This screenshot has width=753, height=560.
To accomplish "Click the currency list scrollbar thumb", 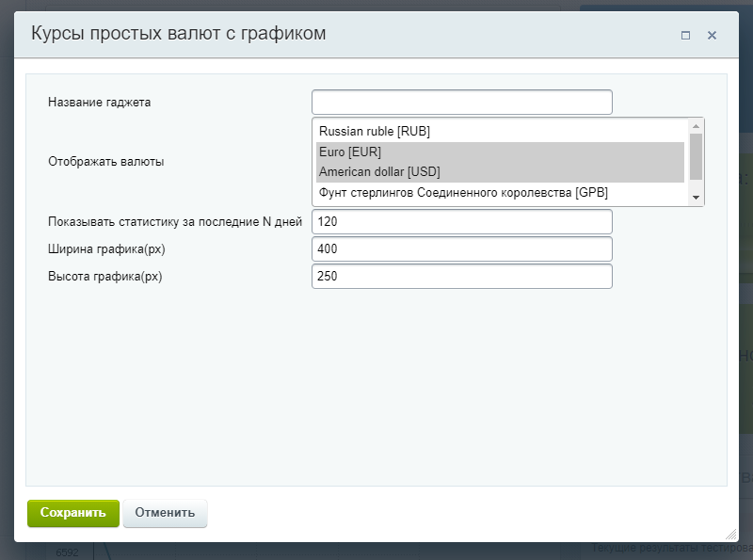I will coord(696,156).
